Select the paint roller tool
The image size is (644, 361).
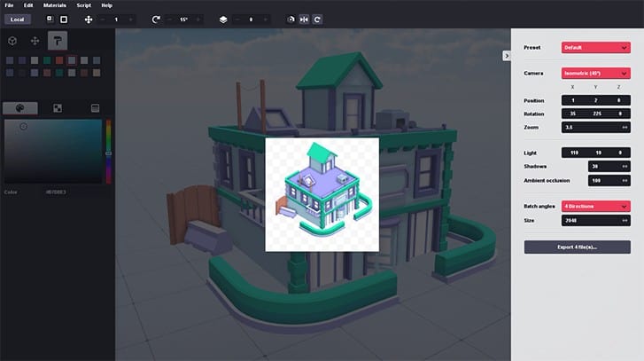pos(57,41)
